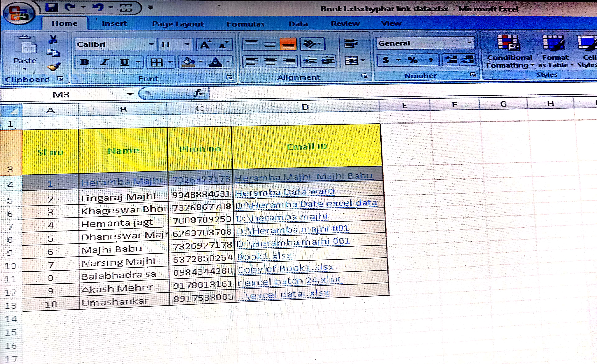
Task: Expand the General number format dropdown
Action: (469, 43)
